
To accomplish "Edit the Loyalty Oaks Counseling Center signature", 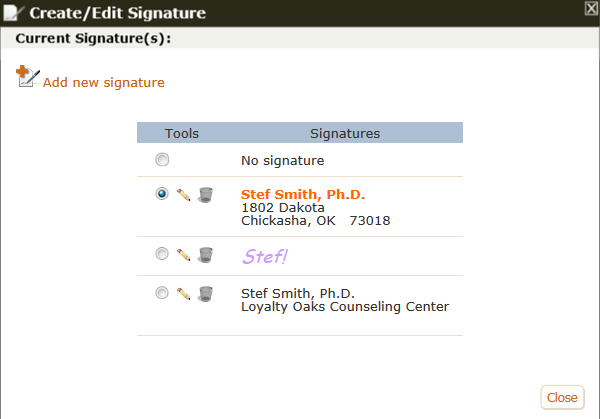I will (183, 294).
